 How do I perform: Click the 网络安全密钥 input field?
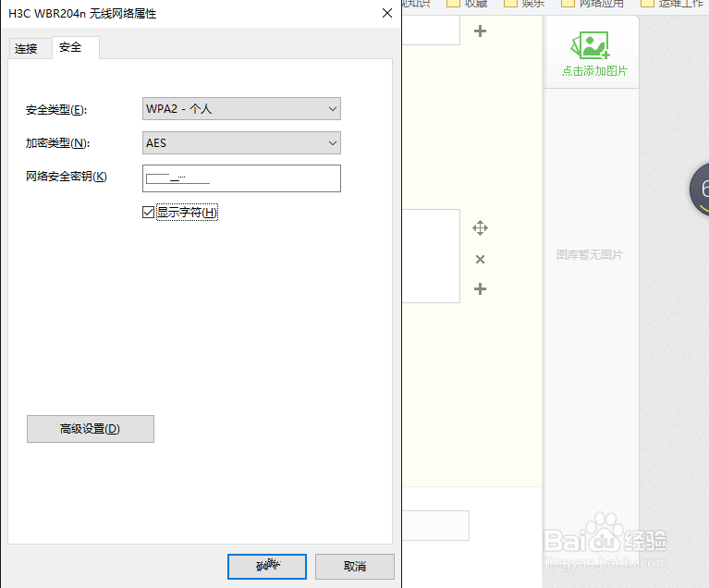coord(241,178)
